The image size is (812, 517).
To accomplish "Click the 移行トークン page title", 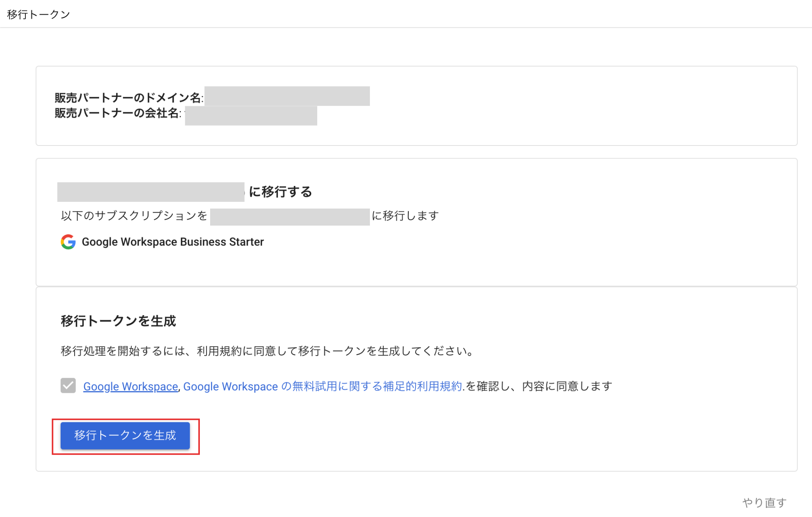I will (x=38, y=14).
